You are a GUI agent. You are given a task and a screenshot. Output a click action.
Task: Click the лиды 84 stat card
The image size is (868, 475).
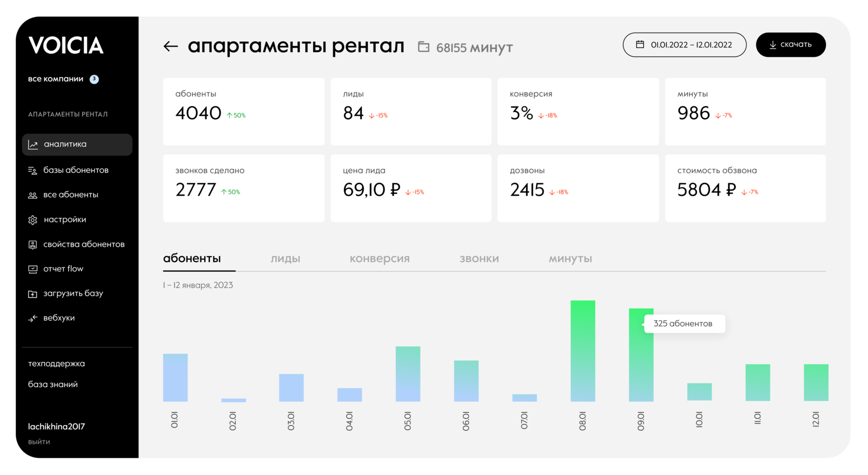pos(411,112)
